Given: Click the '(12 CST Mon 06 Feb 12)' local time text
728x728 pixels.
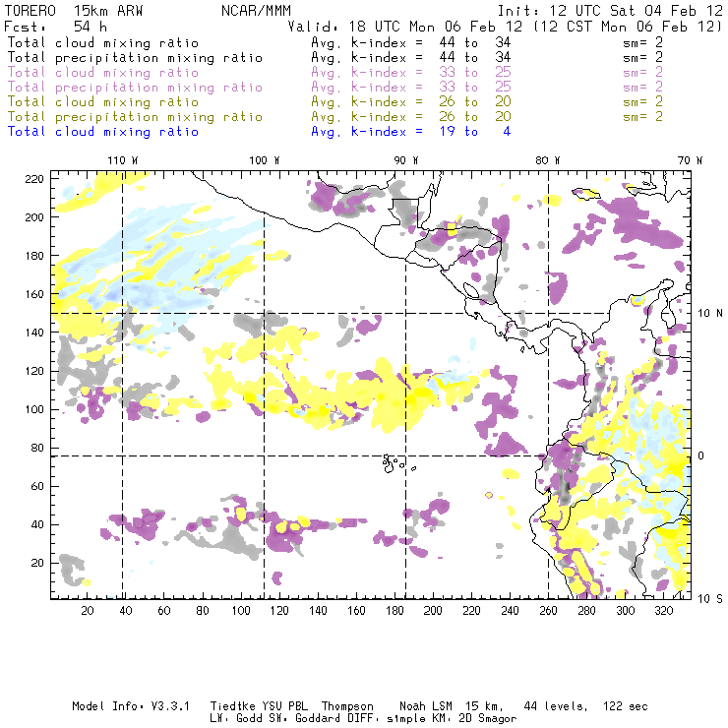Looking at the screenshot, I should click(x=628, y=26).
